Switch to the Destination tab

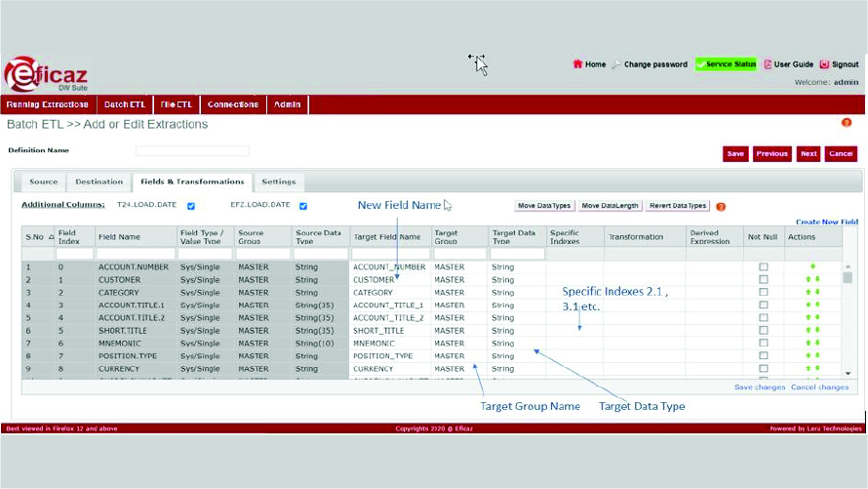tap(99, 182)
